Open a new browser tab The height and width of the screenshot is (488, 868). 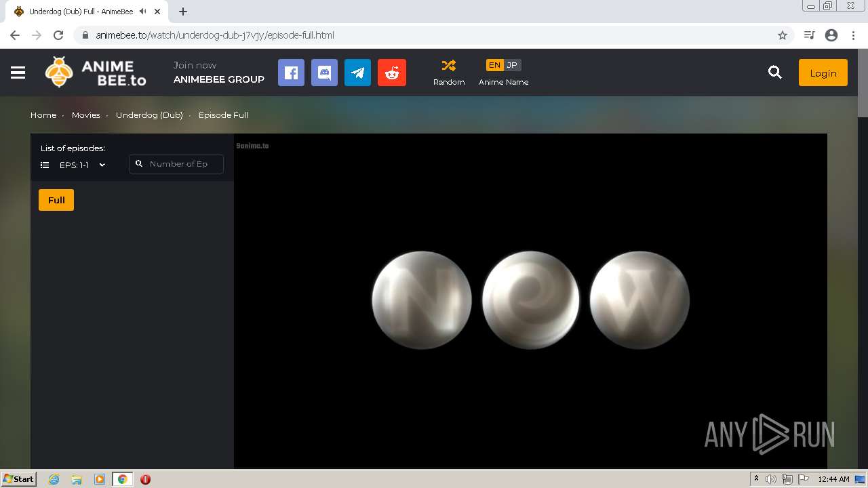183,12
